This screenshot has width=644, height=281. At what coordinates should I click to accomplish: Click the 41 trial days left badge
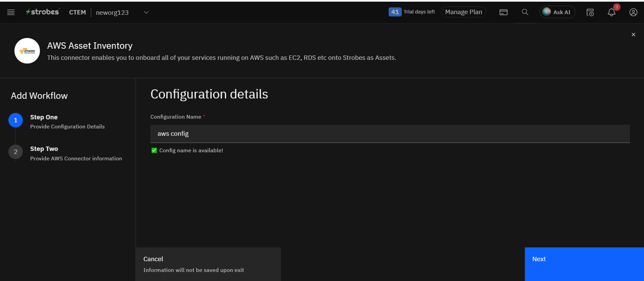(395, 12)
